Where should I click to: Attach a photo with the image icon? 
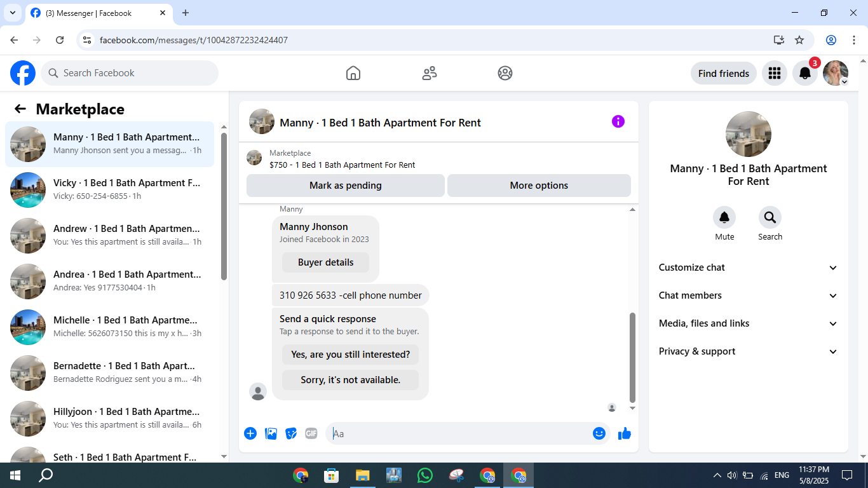pos(271,433)
